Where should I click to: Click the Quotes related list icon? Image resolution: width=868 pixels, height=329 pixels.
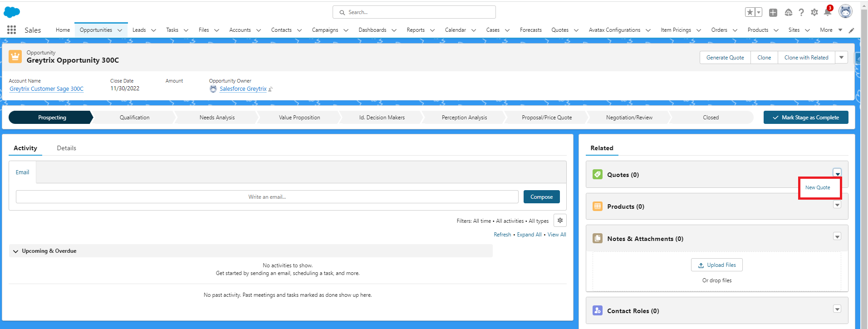click(x=598, y=174)
